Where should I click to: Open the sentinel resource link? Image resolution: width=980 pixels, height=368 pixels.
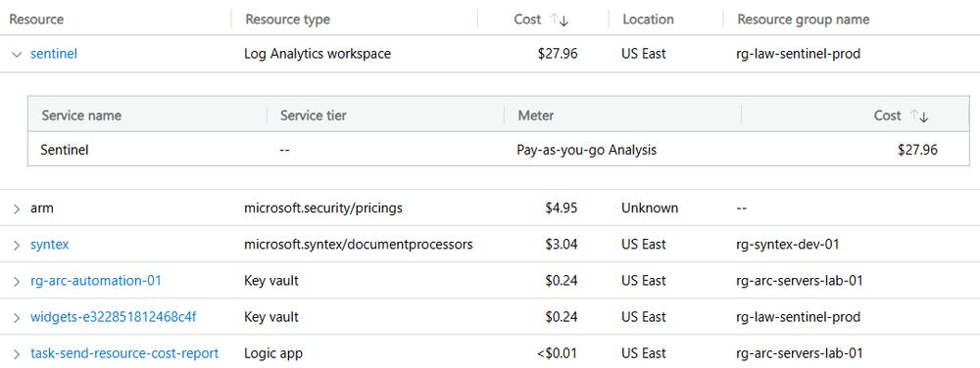pyautogui.click(x=54, y=54)
